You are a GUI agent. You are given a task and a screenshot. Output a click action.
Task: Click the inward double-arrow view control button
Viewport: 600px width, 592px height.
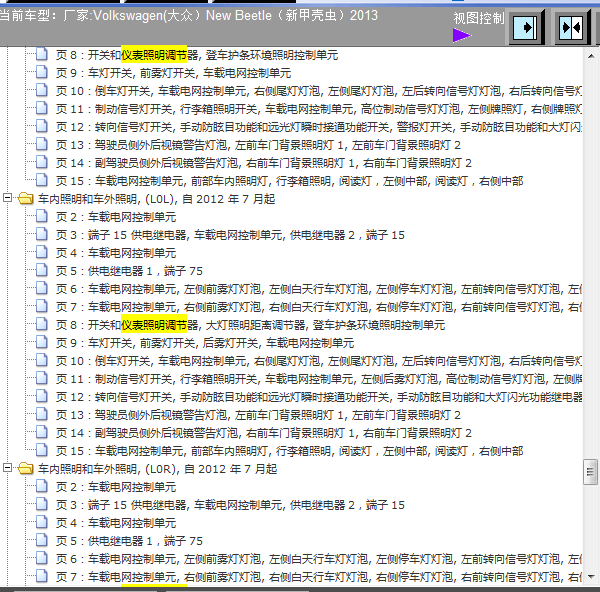571,28
